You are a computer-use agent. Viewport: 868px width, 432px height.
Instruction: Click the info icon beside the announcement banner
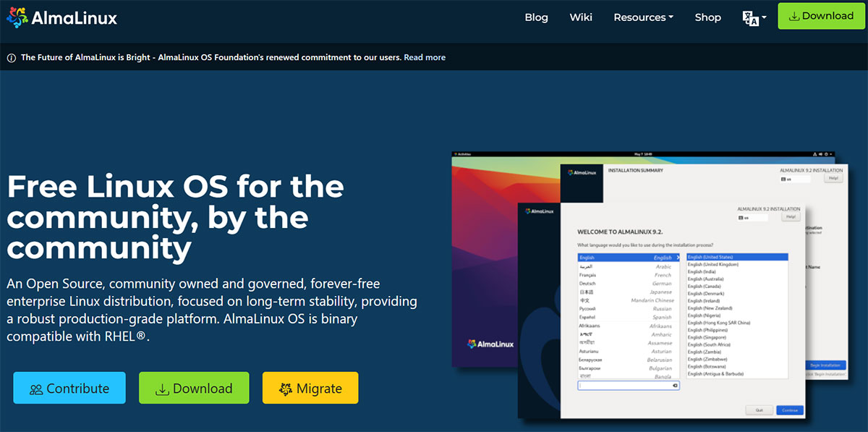click(11, 57)
